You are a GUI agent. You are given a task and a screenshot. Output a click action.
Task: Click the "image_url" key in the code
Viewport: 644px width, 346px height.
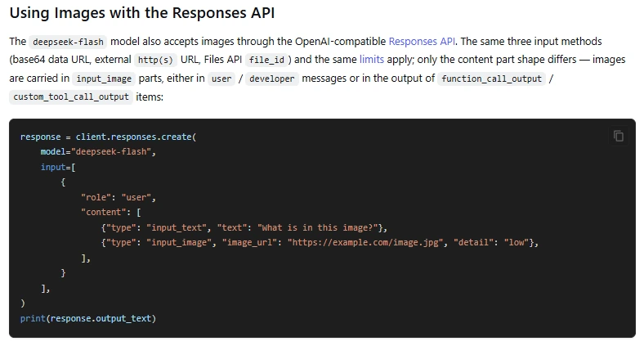pos(249,242)
